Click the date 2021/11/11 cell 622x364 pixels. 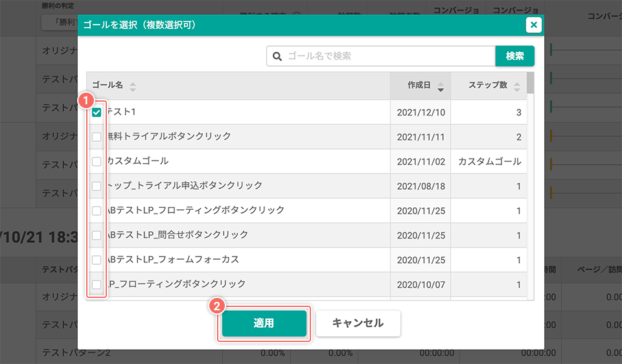click(x=421, y=137)
